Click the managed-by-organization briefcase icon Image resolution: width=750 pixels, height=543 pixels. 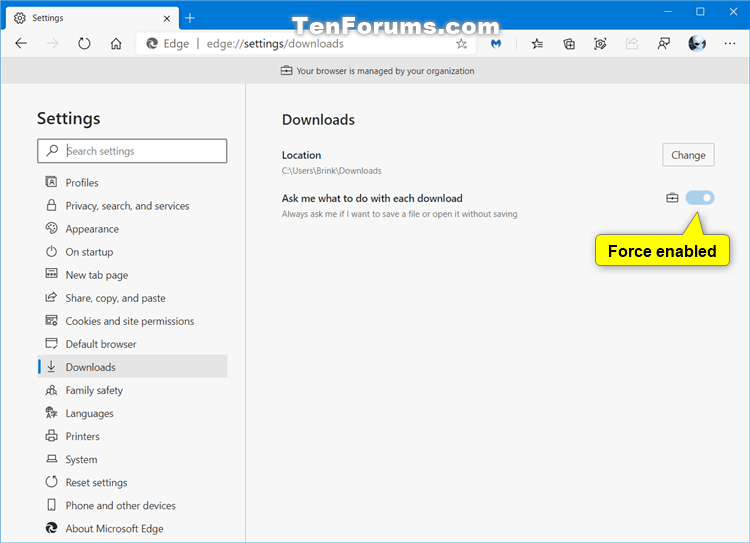coord(672,198)
